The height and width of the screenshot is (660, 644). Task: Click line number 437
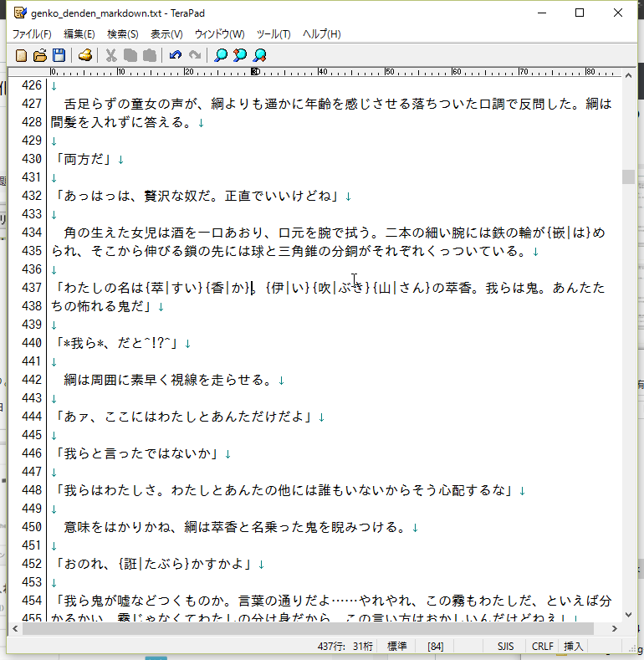32,288
